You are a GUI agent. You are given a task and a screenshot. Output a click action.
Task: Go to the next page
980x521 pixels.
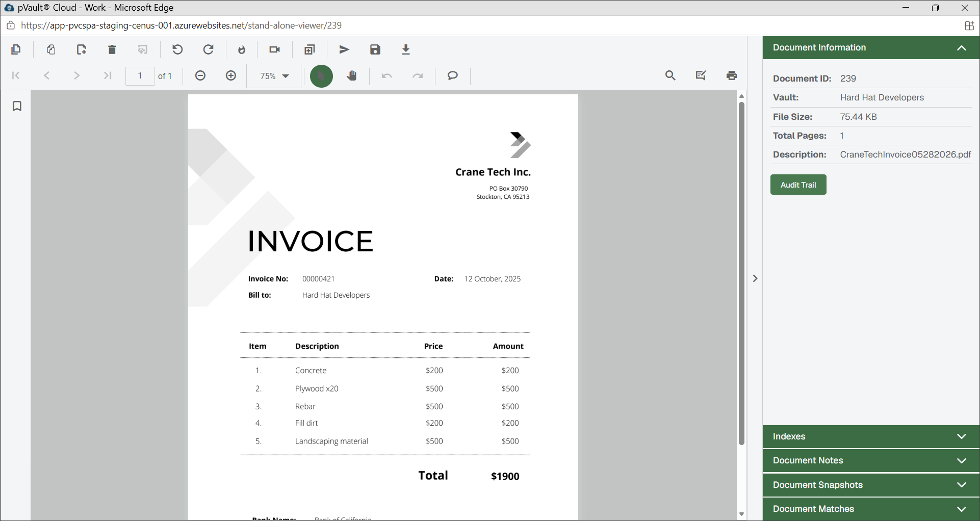(77, 75)
